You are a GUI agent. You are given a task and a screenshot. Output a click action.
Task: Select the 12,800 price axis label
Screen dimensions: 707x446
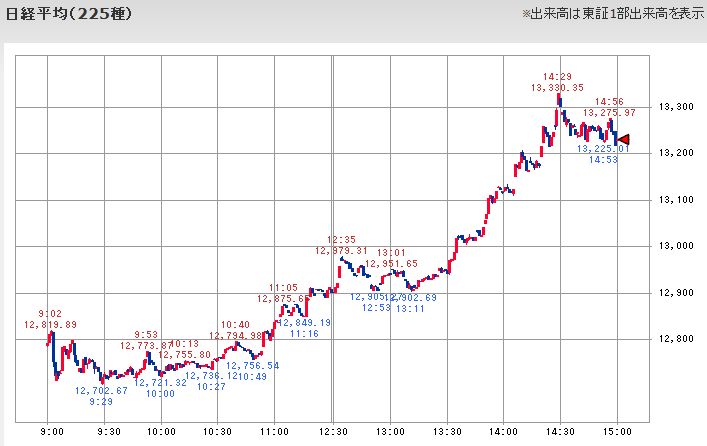676,339
